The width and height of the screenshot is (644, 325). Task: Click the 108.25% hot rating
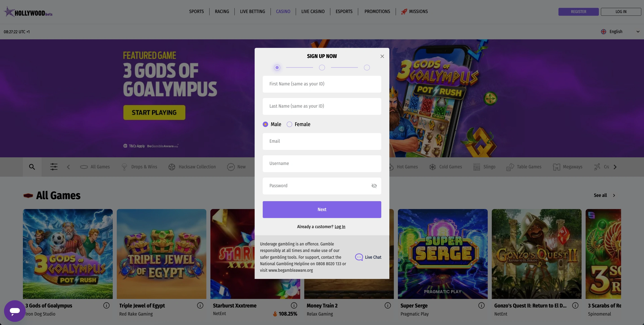(285, 314)
